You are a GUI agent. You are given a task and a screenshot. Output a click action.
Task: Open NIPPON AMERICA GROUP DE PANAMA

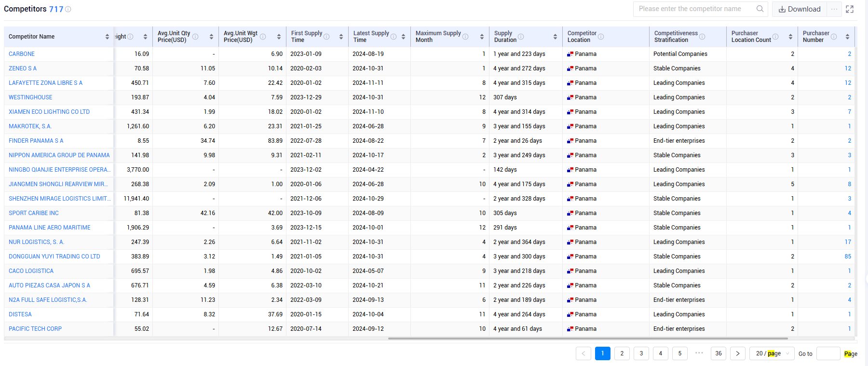click(x=59, y=155)
